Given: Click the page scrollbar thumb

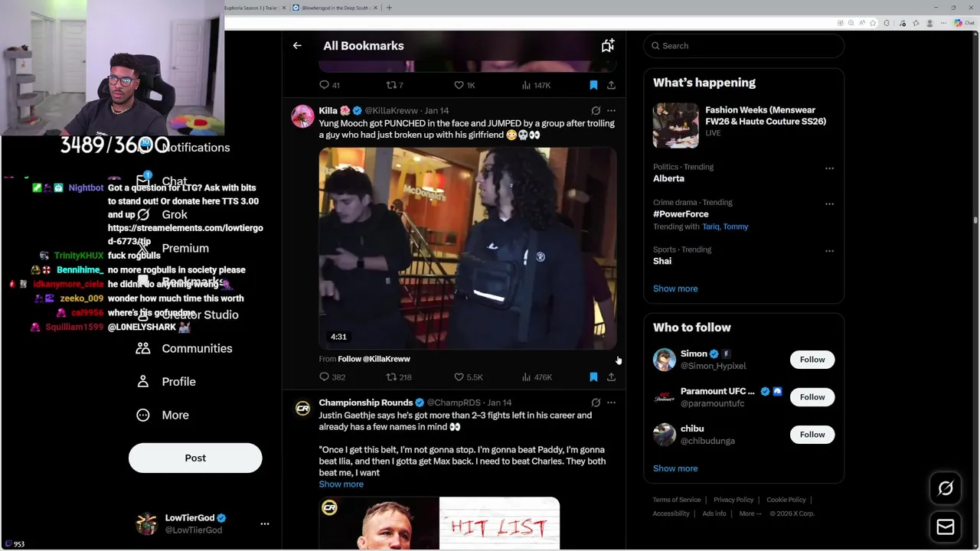Looking at the screenshot, I should click(975, 220).
